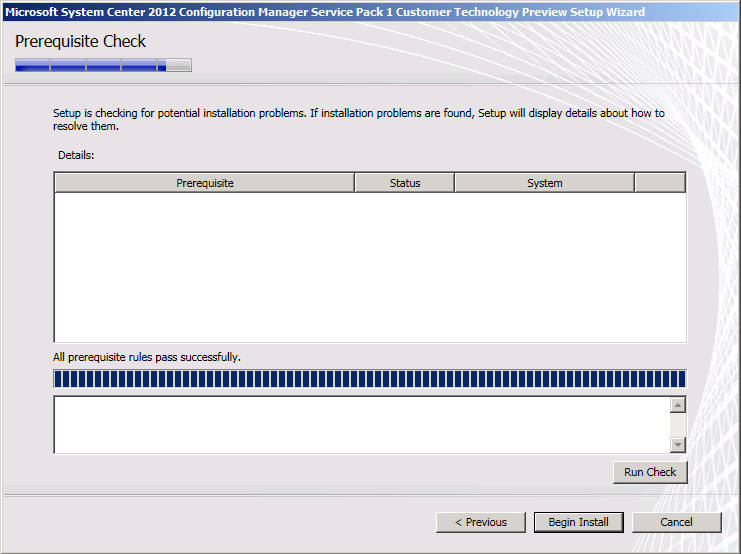Click the prerequisite check progress bar
Image resolution: width=741 pixels, height=554 pixels.
(370, 379)
